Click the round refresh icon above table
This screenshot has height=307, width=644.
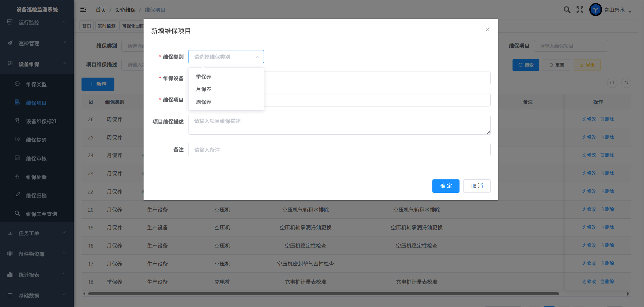[x=626, y=83]
